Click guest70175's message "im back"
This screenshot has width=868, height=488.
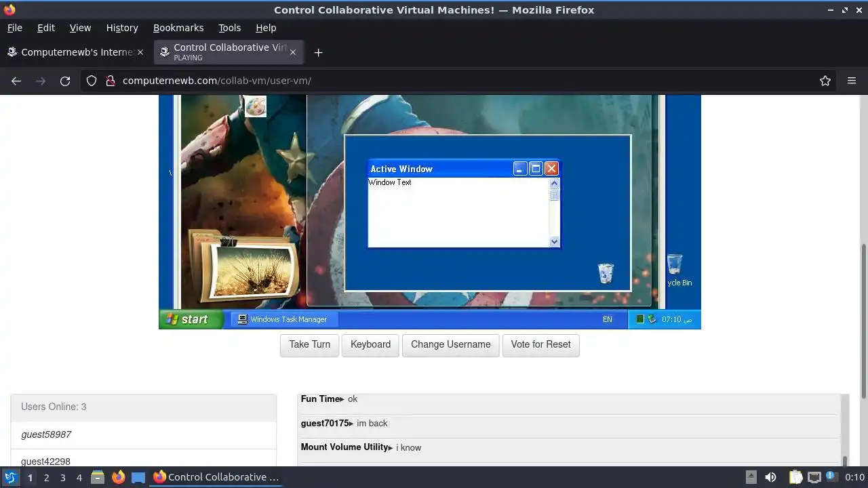pos(372,424)
